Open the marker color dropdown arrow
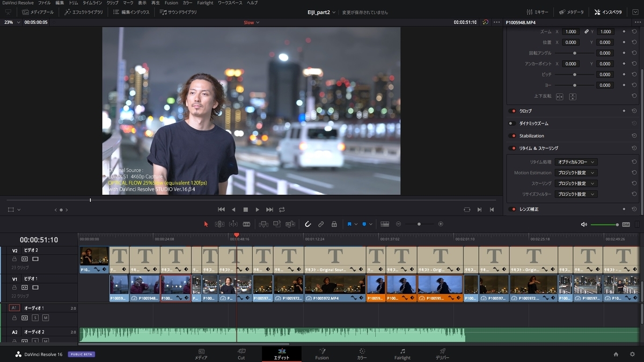Image resolution: width=644 pixels, height=362 pixels. coord(370,224)
